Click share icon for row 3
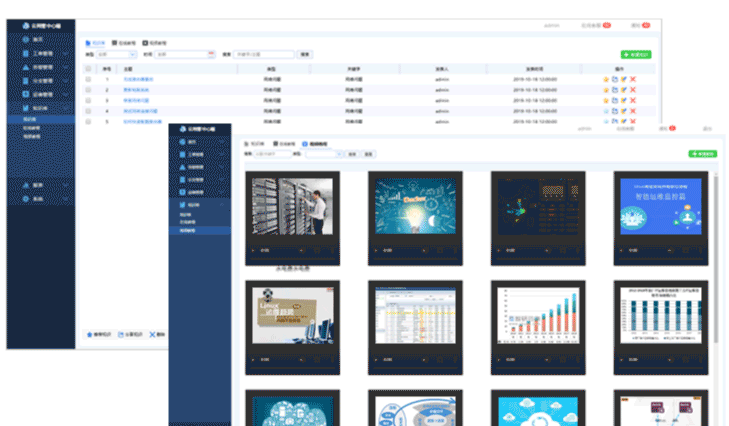Viewport: 729px width, 426px height. pos(615,100)
